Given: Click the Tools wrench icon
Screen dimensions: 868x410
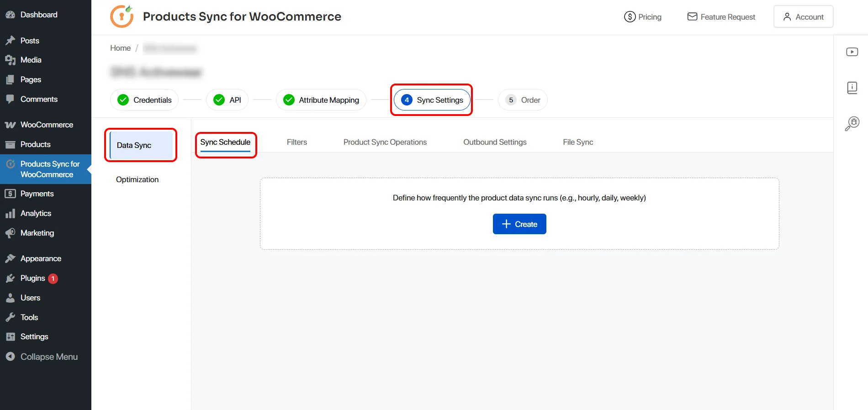Looking at the screenshot, I should point(10,317).
